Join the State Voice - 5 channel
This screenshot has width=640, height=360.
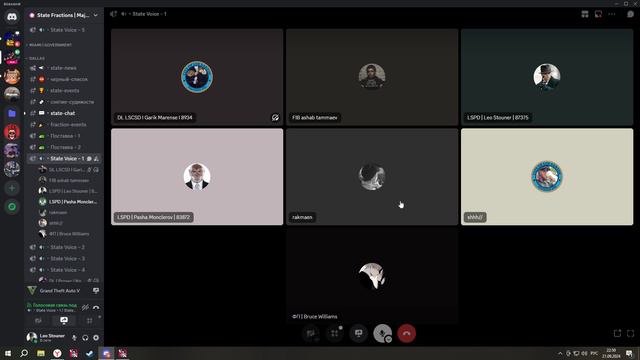(64, 30)
